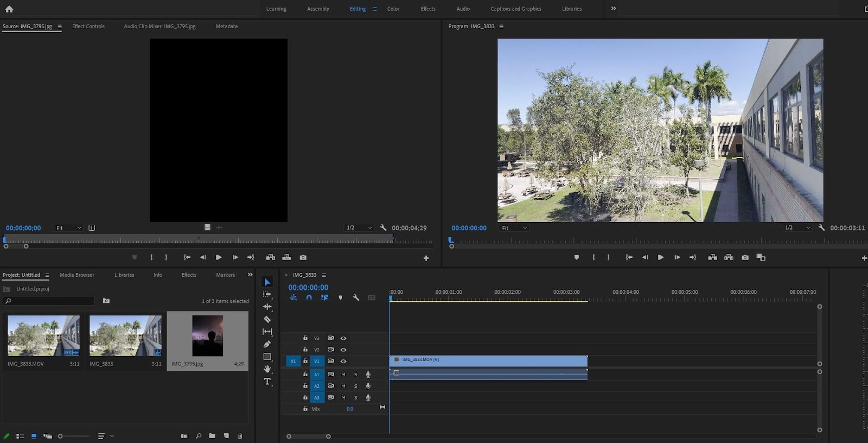Mute audio track A1
The height and width of the screenshot is (443, 868).
tap(343, 375)
